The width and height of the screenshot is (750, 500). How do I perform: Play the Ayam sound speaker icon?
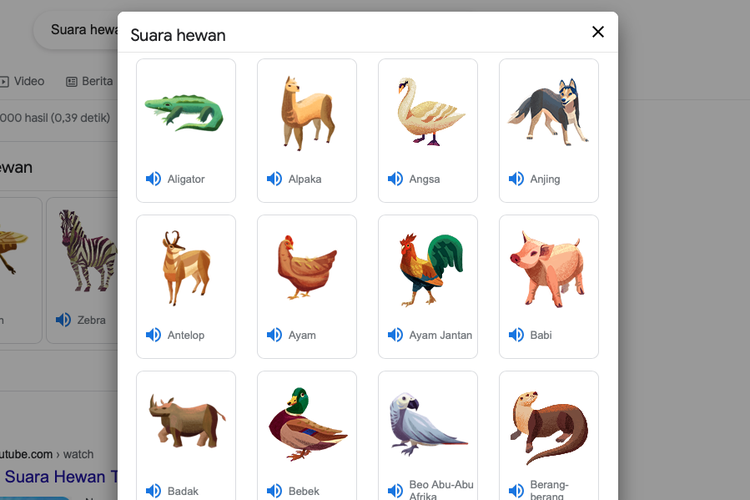[274, 335]
